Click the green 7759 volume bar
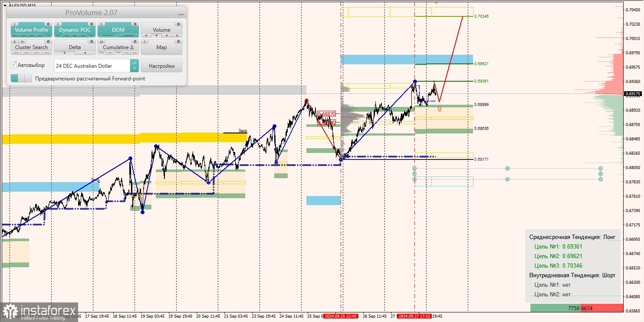The image size is (644, 322). [x=555, y=308]
